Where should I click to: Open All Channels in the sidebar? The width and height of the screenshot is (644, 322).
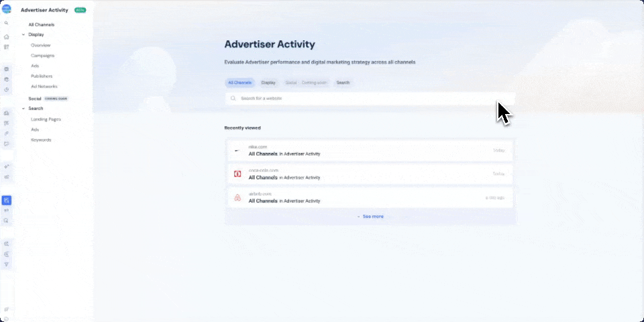[x=42, y=25]
